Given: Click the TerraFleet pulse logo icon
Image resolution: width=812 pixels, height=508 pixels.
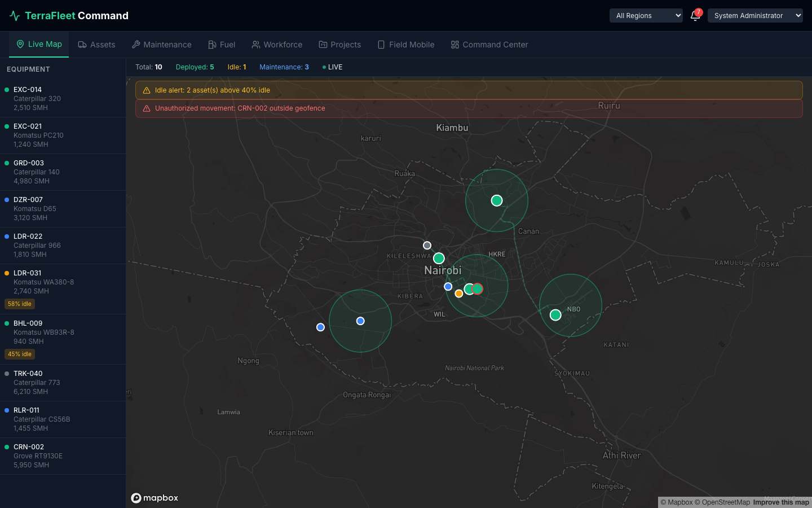Looking at the screenshot, I should pyautogui.click(x=15, y=16).
